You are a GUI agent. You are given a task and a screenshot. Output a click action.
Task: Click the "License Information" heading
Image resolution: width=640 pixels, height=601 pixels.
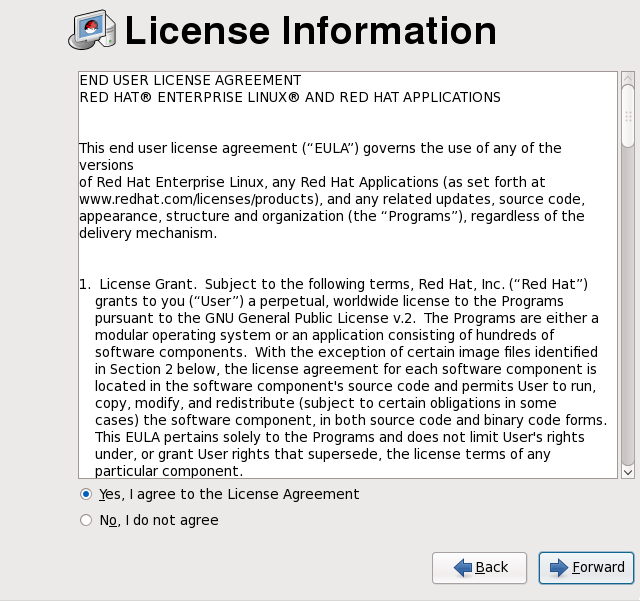point(310,31)
